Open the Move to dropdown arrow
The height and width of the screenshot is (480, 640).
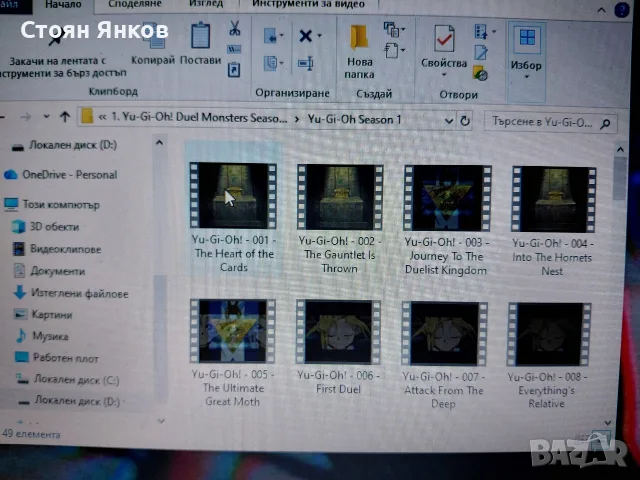click(282, 36)
